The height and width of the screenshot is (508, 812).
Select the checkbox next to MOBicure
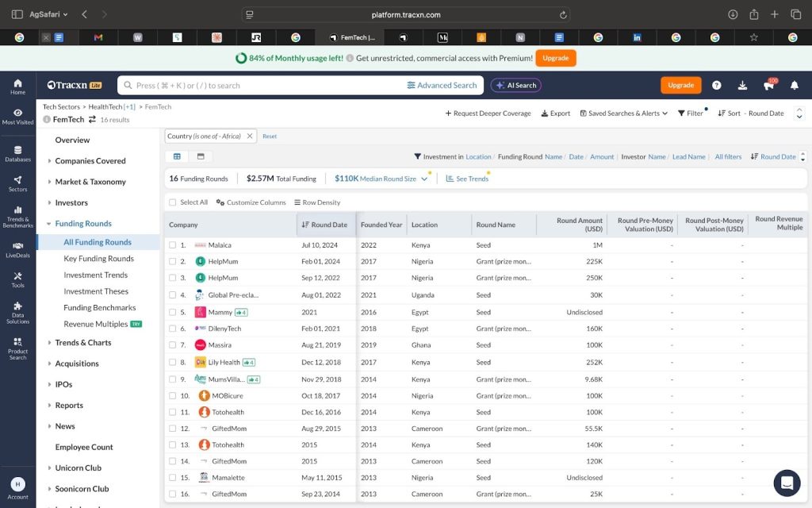[173, 395]
